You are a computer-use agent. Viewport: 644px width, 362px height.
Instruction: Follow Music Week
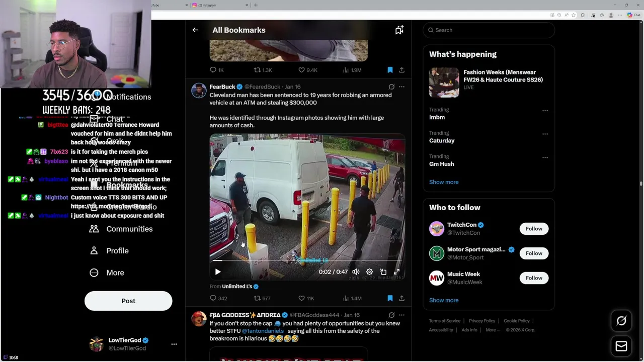[534, 278]
